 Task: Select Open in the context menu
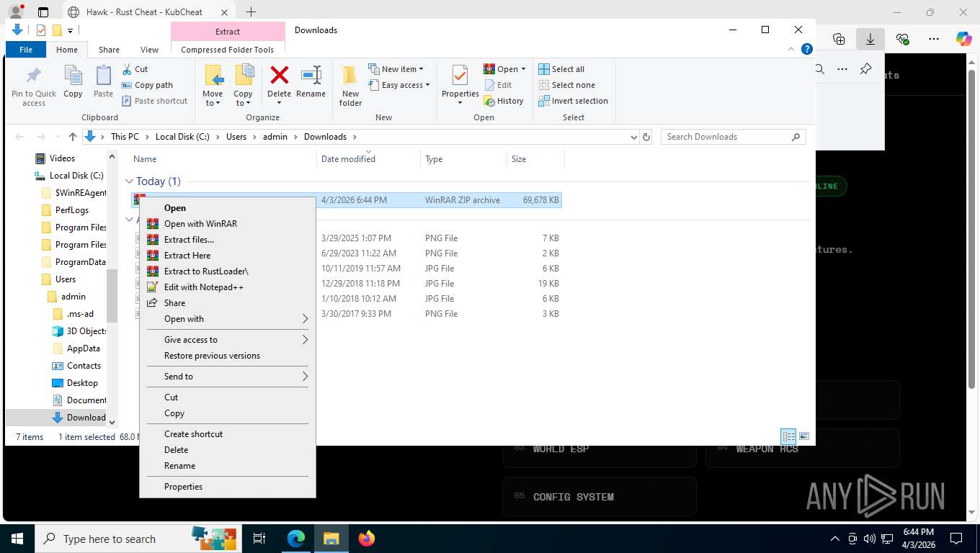click(228, 208)
